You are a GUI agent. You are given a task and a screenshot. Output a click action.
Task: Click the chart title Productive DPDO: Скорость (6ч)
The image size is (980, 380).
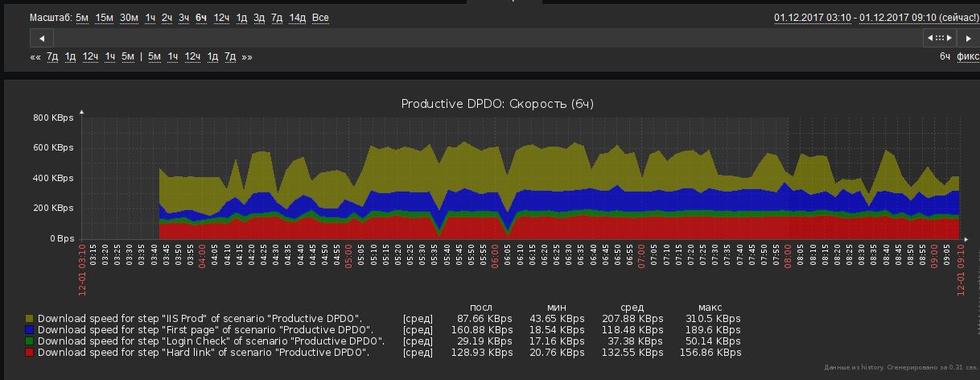(x=497, y=104)
